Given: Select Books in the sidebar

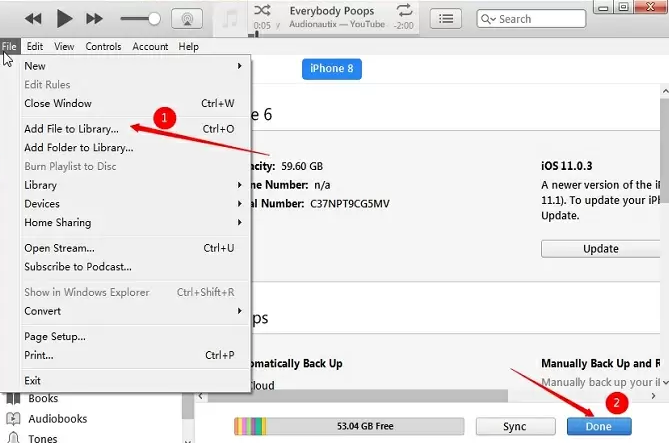Looking at the screenshot, I should [43, 398].
